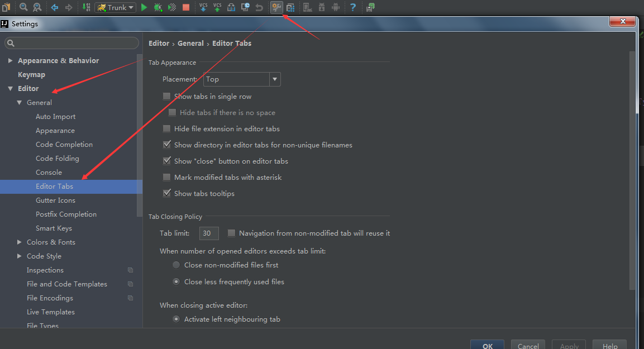
Task: Open Code Folding settings page
Action: coord(57,159)
